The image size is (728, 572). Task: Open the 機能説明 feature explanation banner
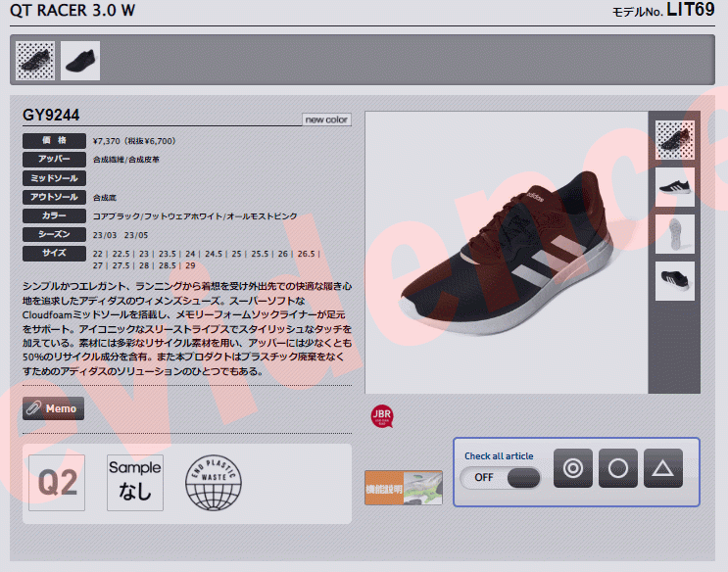pyautogui.click(x=404, y=488)
